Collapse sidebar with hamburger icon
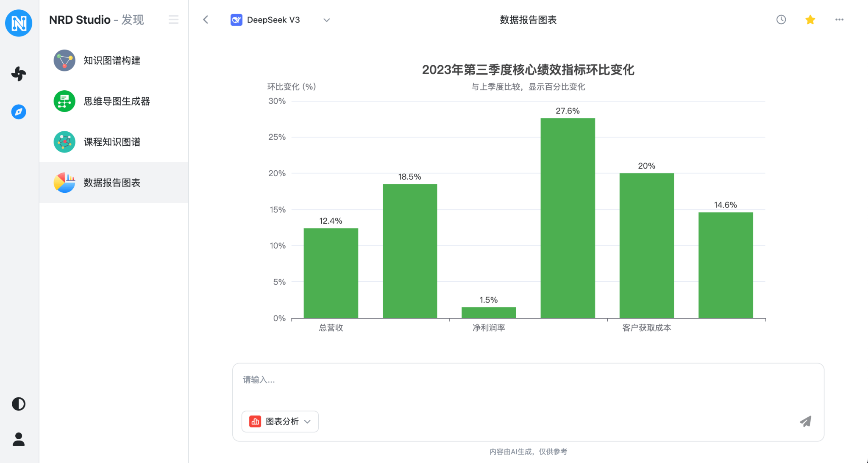The image size is (868, 463). click(173, 19)
